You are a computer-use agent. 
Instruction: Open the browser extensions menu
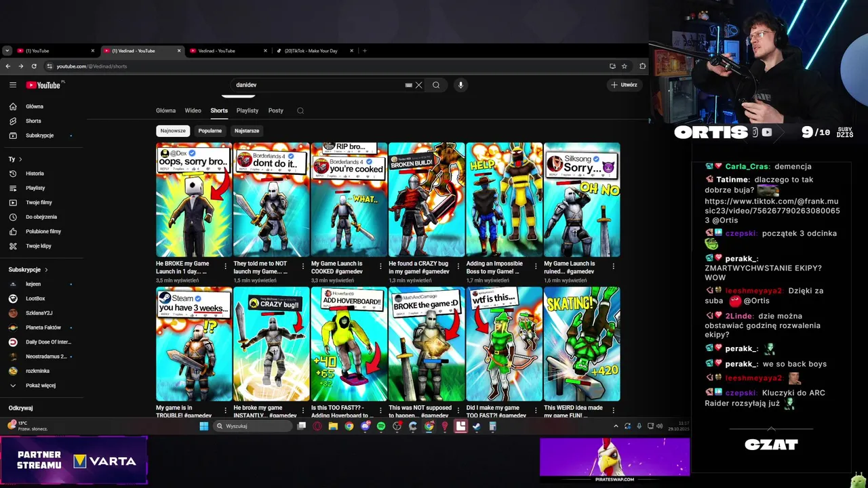coord(643,66)
